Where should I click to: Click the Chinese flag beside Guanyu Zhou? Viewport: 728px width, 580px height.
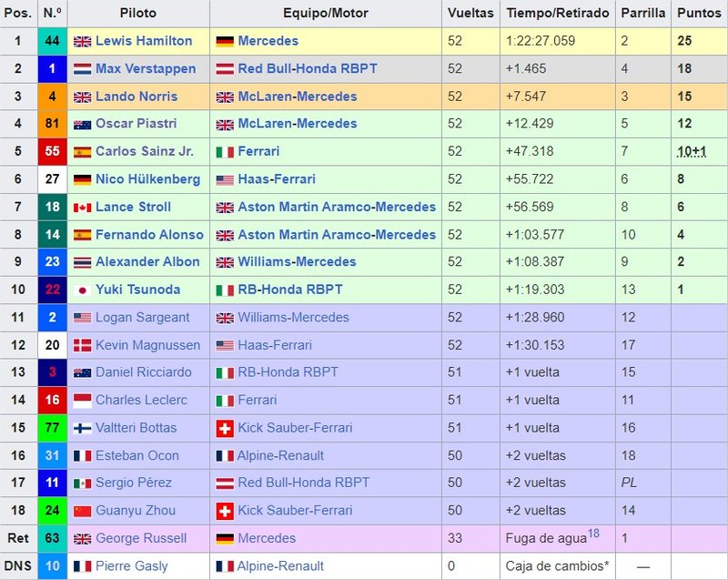[82, 512]
